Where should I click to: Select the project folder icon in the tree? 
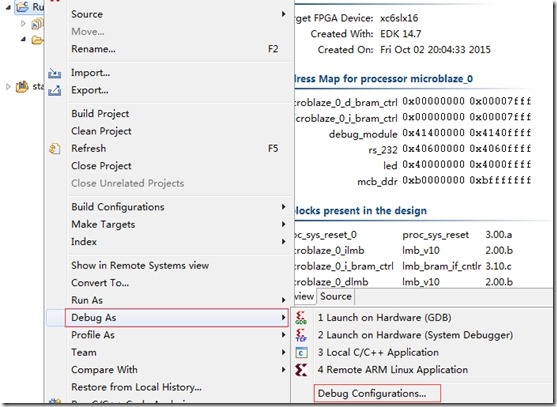tap(22, 6)
